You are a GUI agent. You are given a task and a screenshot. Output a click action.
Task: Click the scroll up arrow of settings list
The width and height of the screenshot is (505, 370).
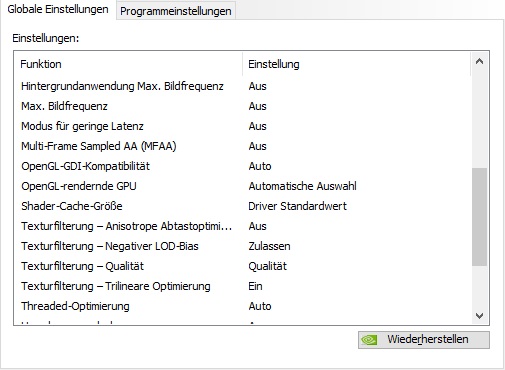click(x=479, y=61)
